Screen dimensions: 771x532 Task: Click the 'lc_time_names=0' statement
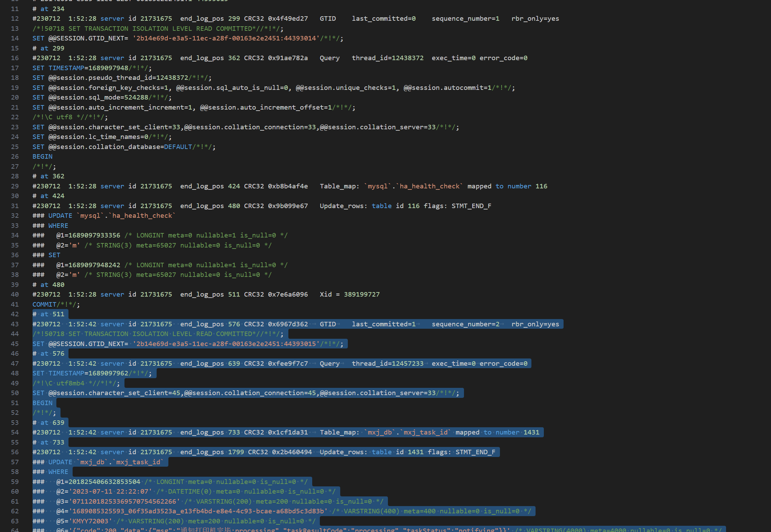tap(102, 137)
